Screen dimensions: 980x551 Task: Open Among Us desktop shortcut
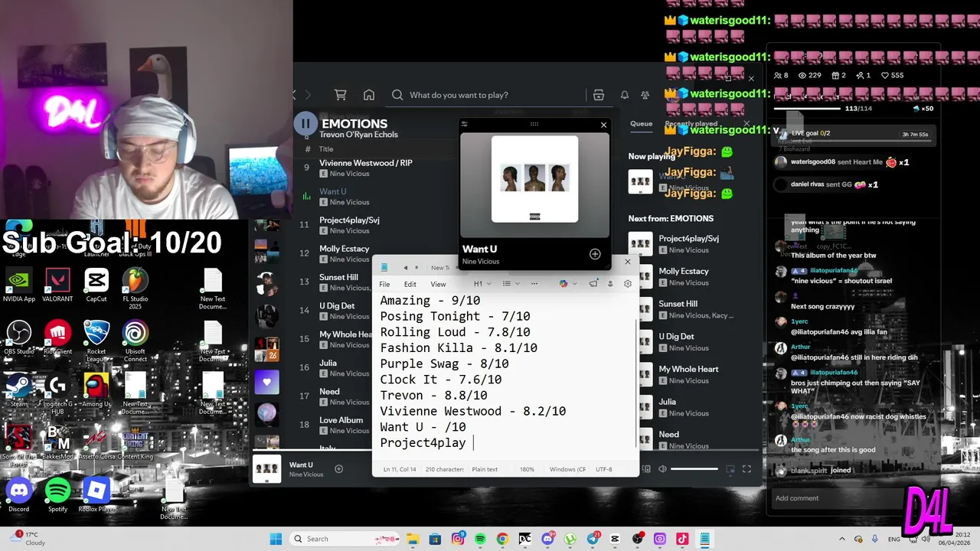pyautogui.click(x=96, y=390)
